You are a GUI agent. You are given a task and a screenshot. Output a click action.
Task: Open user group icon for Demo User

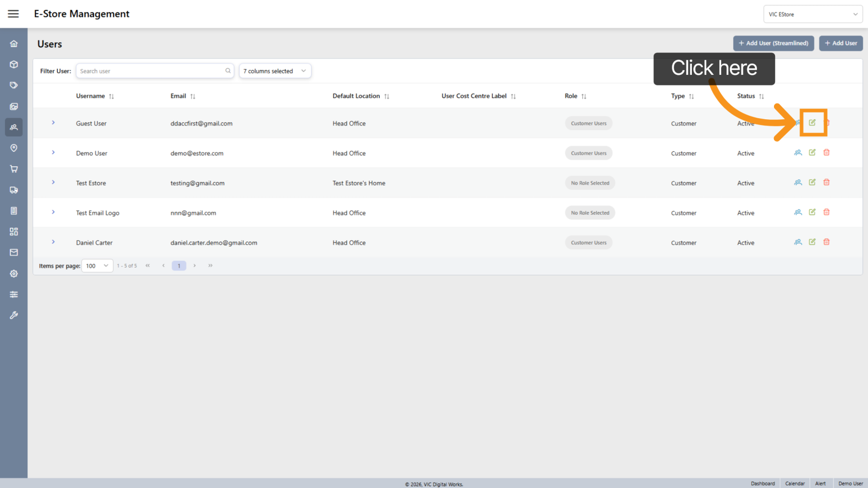[798, 152]
